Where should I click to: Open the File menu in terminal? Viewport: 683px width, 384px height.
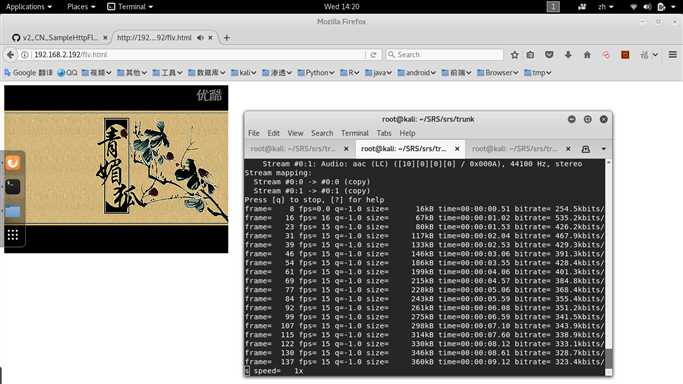[254, 133]
